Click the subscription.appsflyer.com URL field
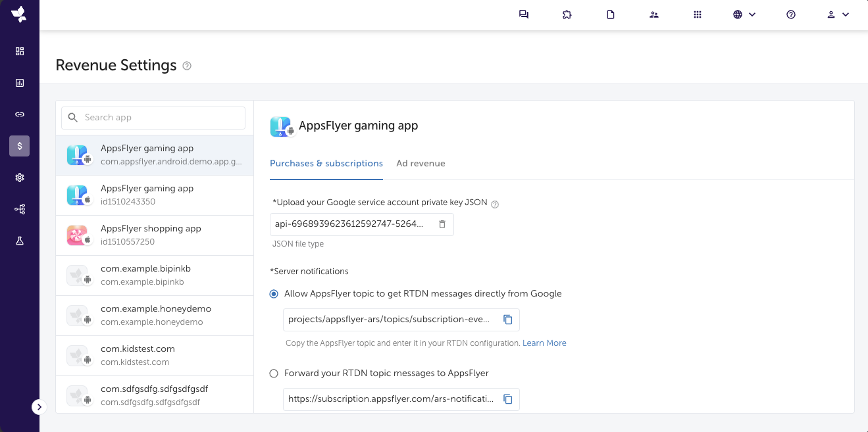Viewport: 868px width, 432px height. [401, 399]
